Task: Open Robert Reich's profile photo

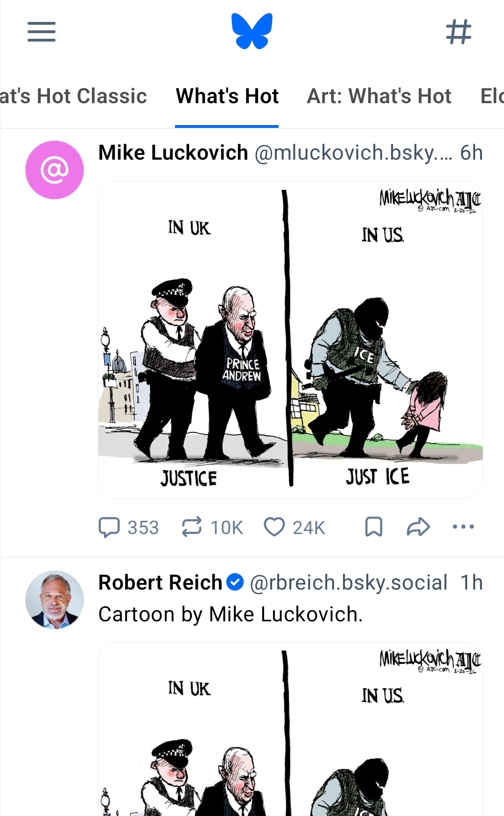Action: (x=55, y=600)
